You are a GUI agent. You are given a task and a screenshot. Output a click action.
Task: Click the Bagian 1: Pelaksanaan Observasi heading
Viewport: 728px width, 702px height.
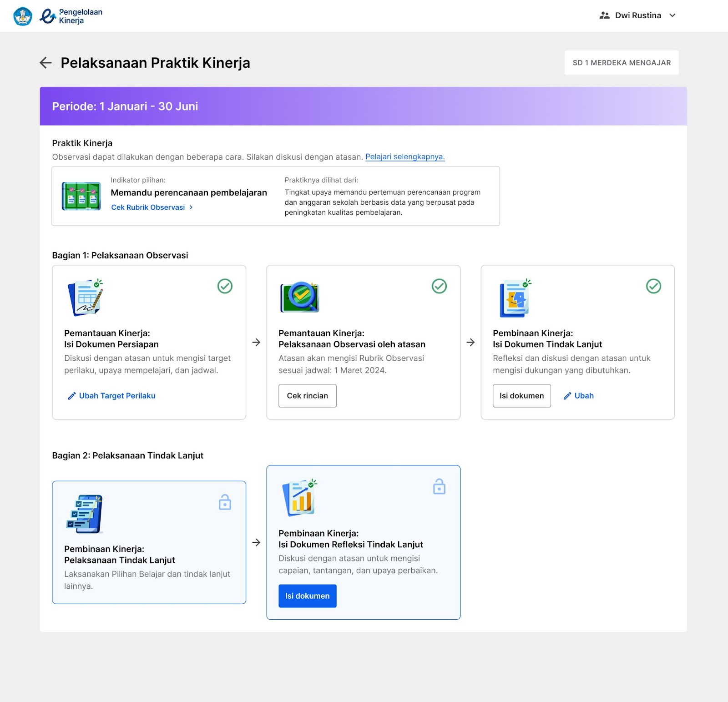pos(120,255)
